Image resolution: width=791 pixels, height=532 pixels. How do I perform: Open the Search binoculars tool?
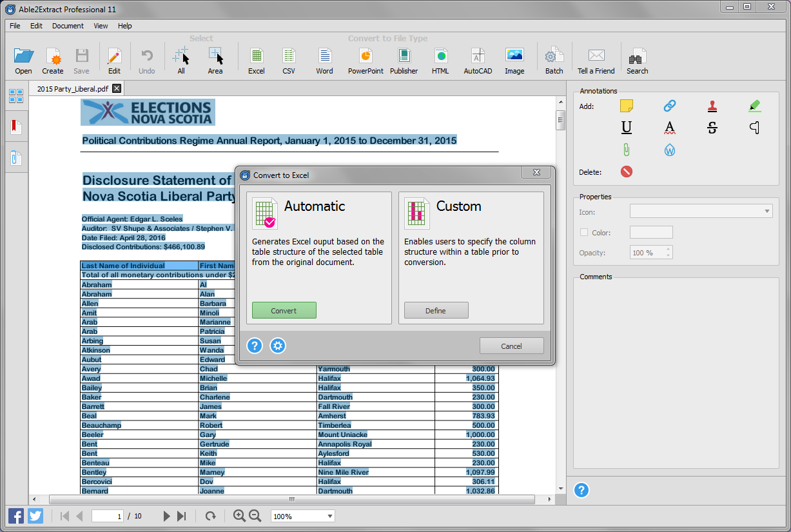637,57
